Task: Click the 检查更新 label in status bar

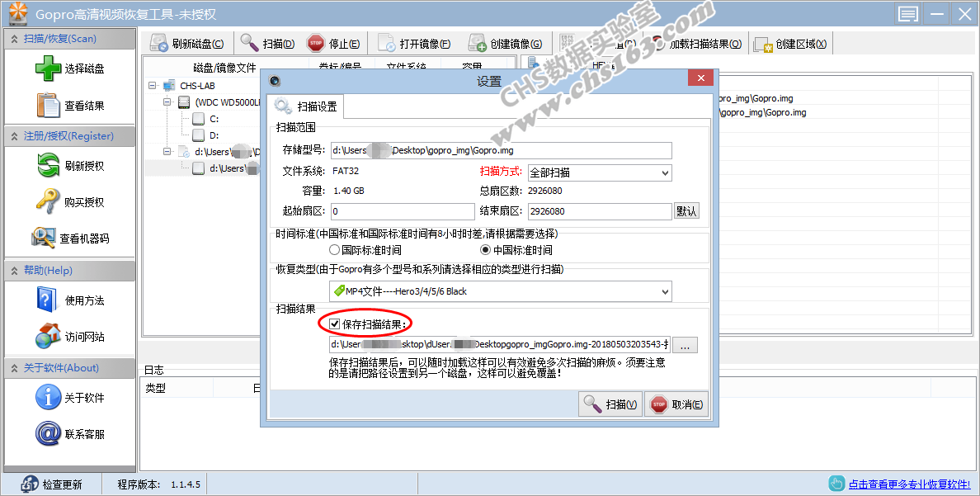Action: tap(62, 484)
